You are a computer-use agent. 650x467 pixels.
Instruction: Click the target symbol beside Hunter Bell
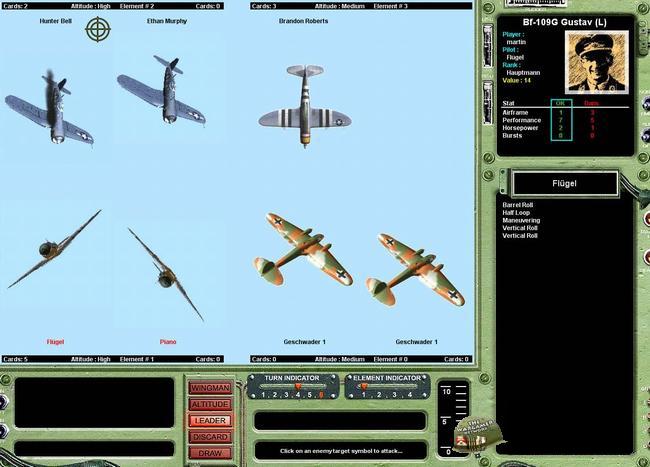pyautogui.click(x=98, y=29)
